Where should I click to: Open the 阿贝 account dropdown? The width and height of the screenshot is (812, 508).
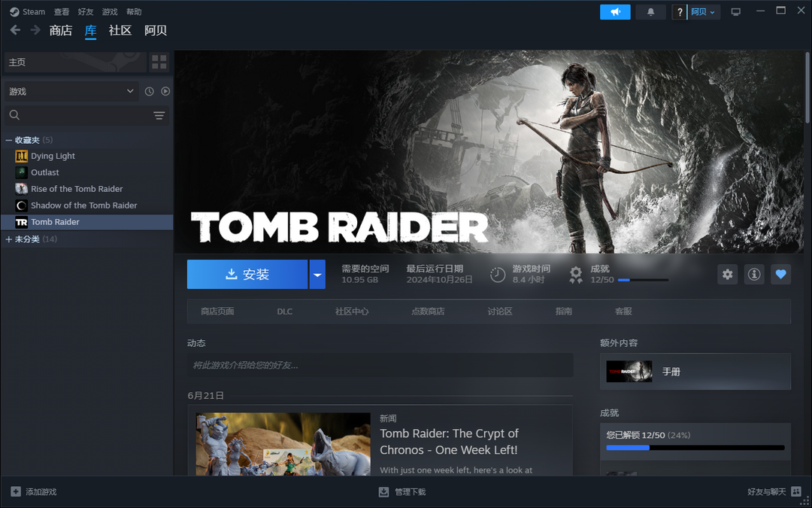click(x=703, y=12)
